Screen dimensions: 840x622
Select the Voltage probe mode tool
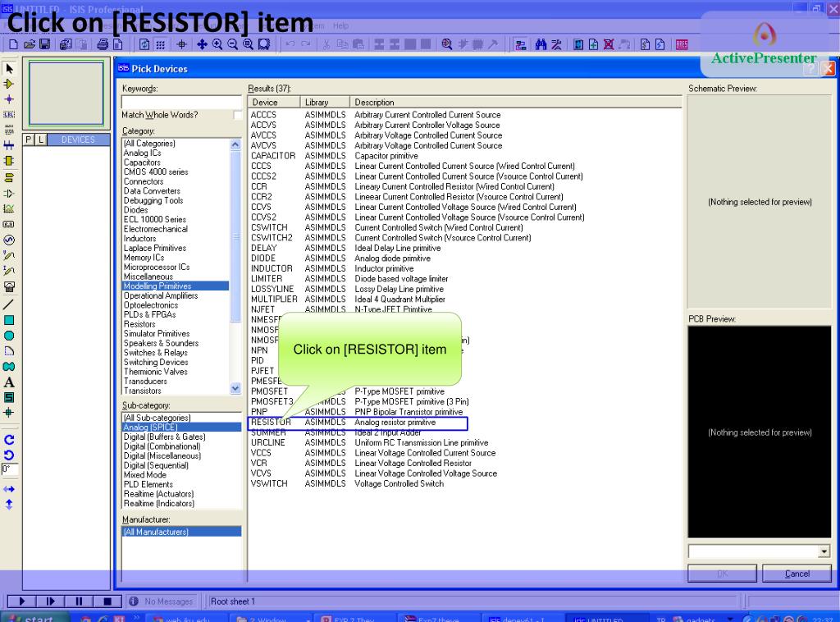pos(9,255)
